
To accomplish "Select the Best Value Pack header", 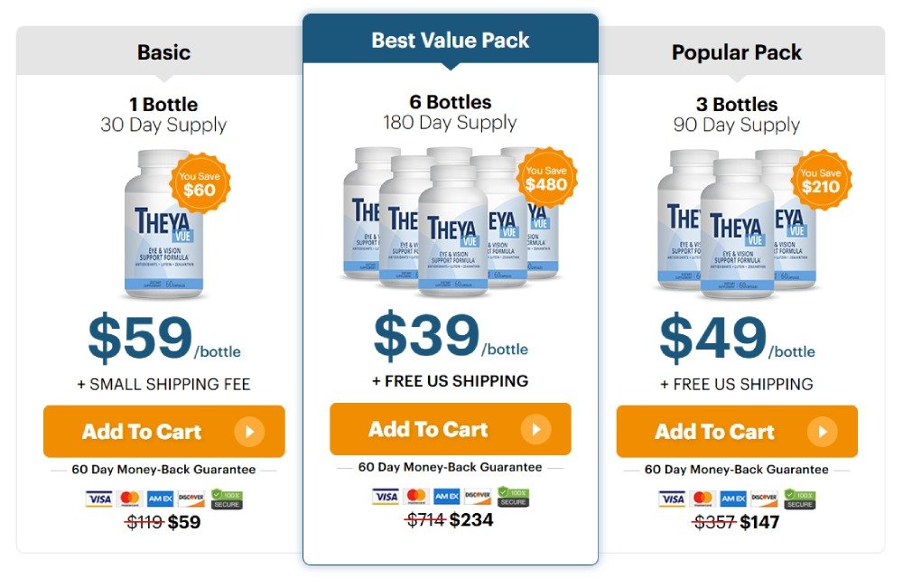I will 451,40.
